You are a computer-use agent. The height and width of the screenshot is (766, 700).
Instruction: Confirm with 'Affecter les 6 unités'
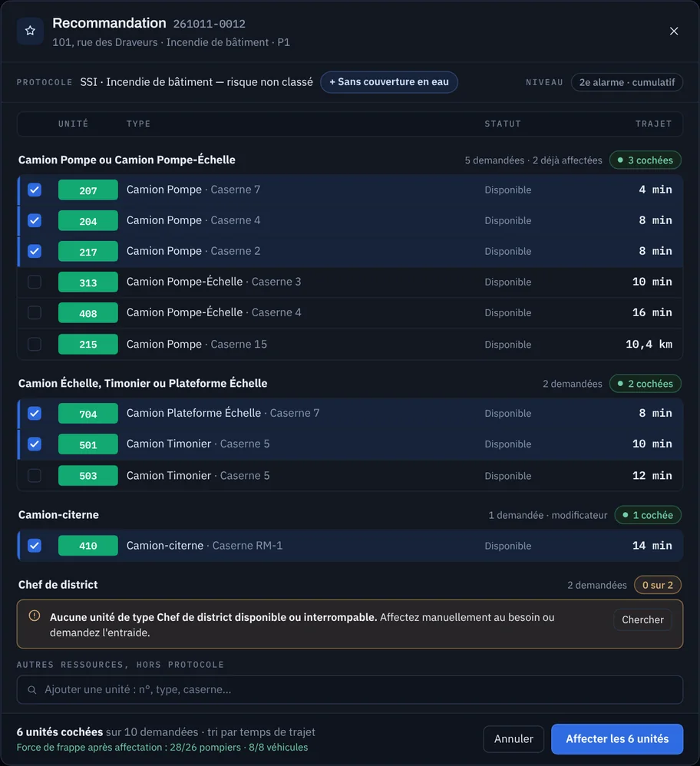[x=617, y=738]
